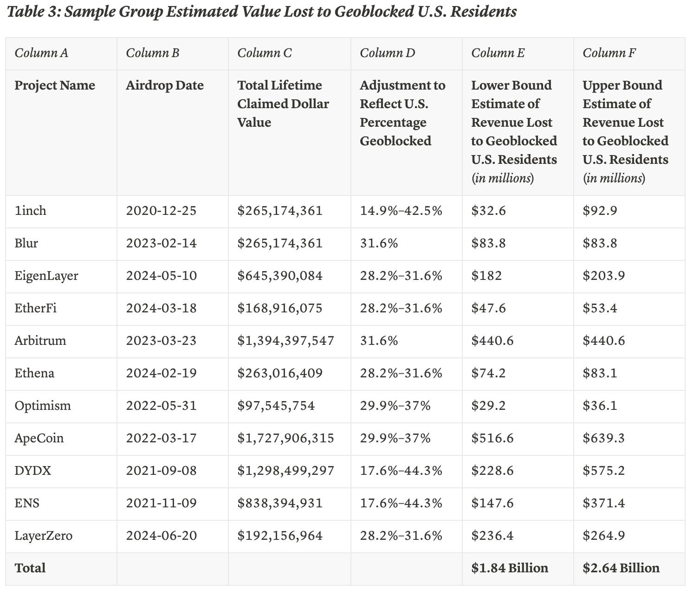Click the Total Lifetime Claimed Dollar Value header
Screen dimensions: 700x596
(x=283, y=104)
